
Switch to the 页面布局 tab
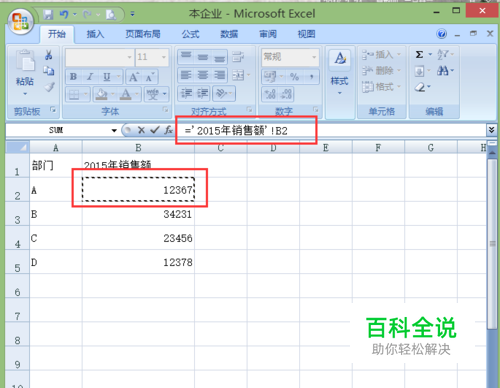(143, 34)
